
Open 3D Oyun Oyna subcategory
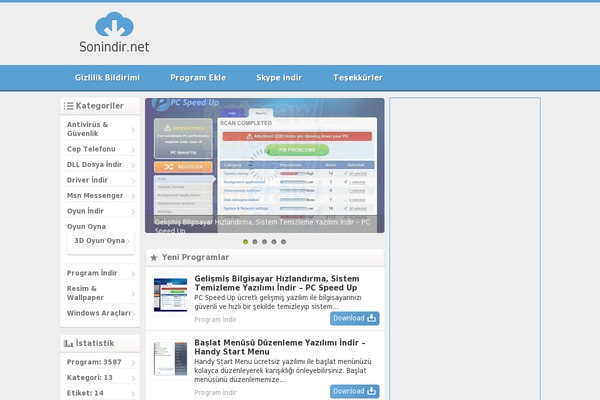[x=99, y=241]
